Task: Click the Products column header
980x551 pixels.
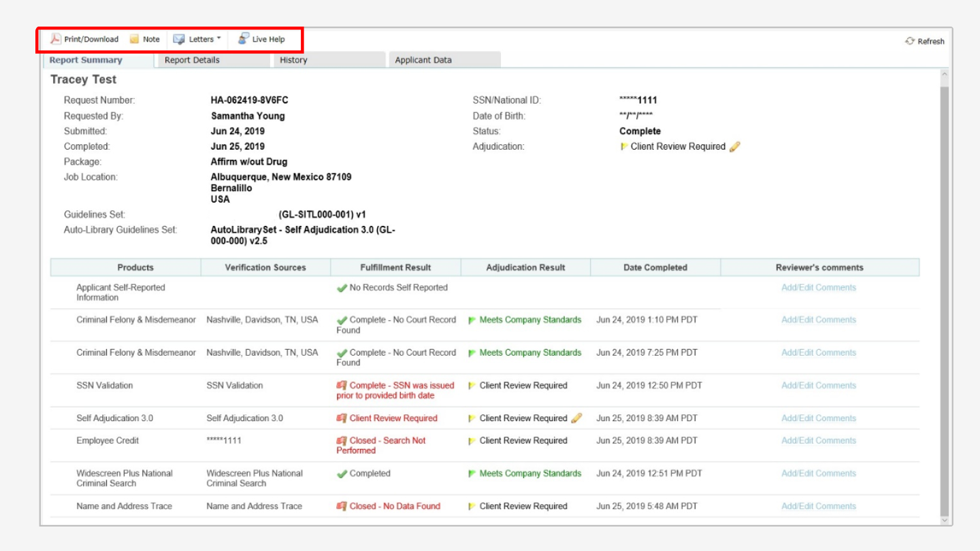Action: click(135, 267)
